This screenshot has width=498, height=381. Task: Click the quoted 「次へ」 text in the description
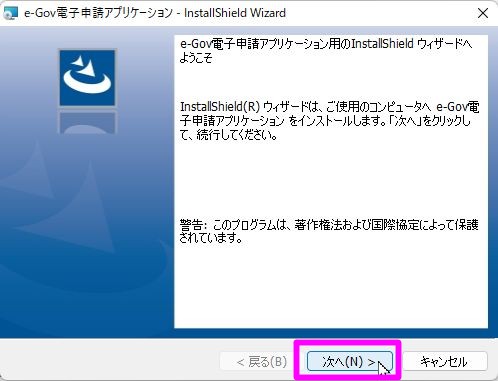(406, 121)
